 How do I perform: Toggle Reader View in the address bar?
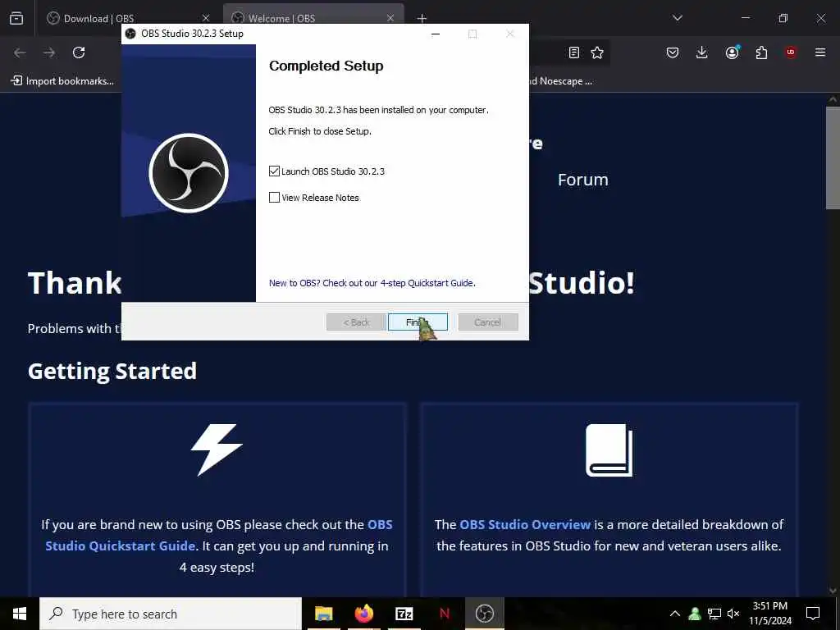(x=573, y=52)
